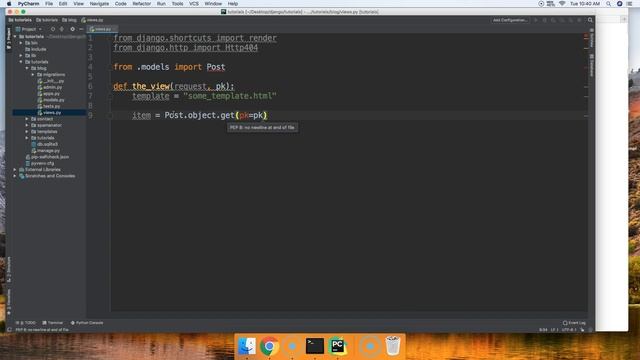640x360 pixels.
Task: Click the collapse all icon in Project panel
Action: (x=62, y=29)
